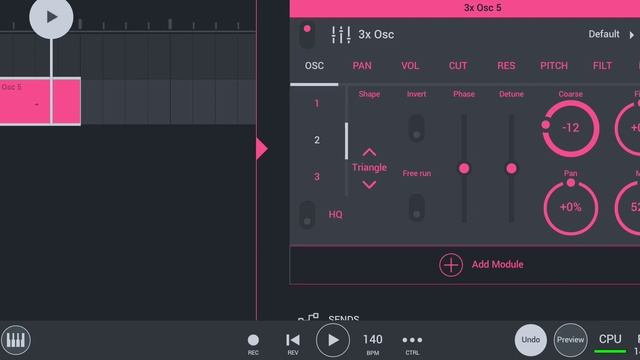
Task: Switch to the OSC tab
Action: pos(314,66)
